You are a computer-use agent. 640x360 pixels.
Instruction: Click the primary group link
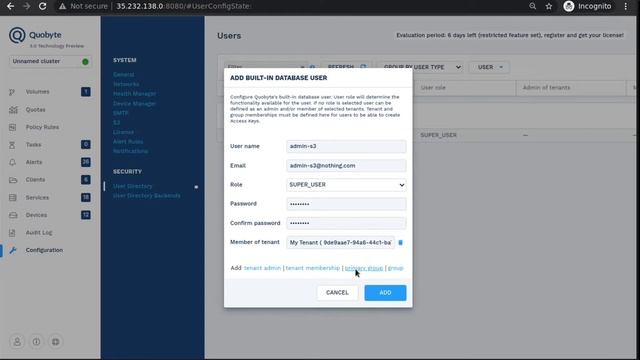click(364, 268)
